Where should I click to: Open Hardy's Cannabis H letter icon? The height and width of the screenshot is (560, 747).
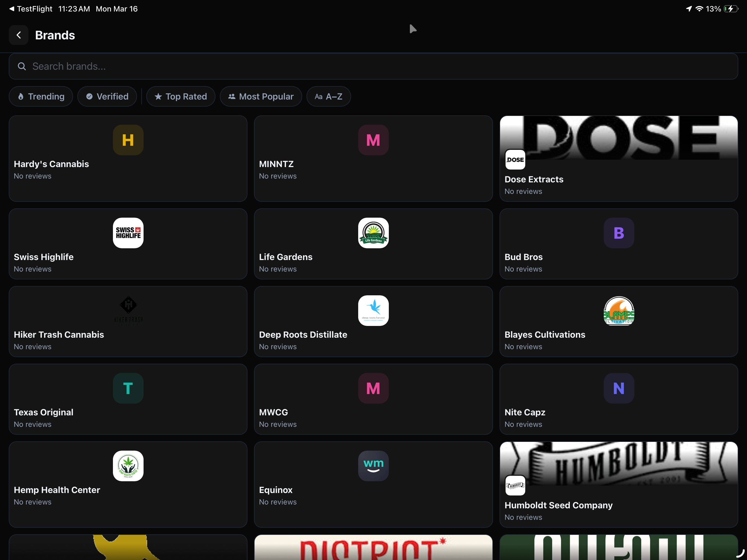tap(128, 140)
